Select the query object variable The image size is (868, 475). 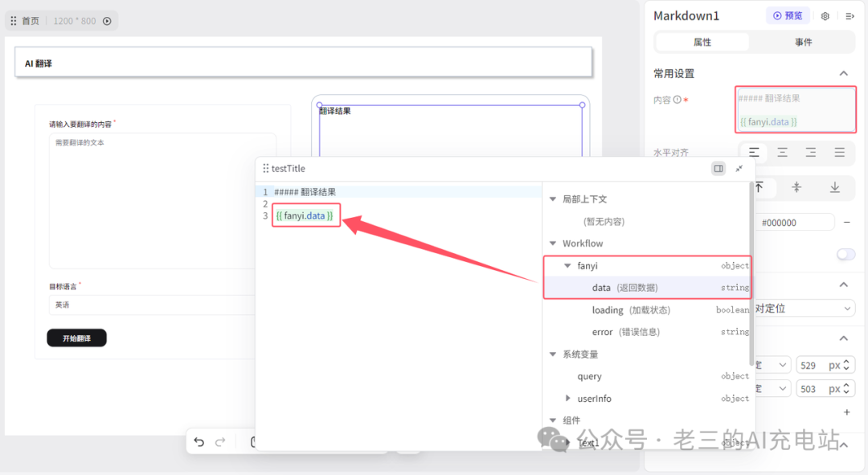[646, 376]
